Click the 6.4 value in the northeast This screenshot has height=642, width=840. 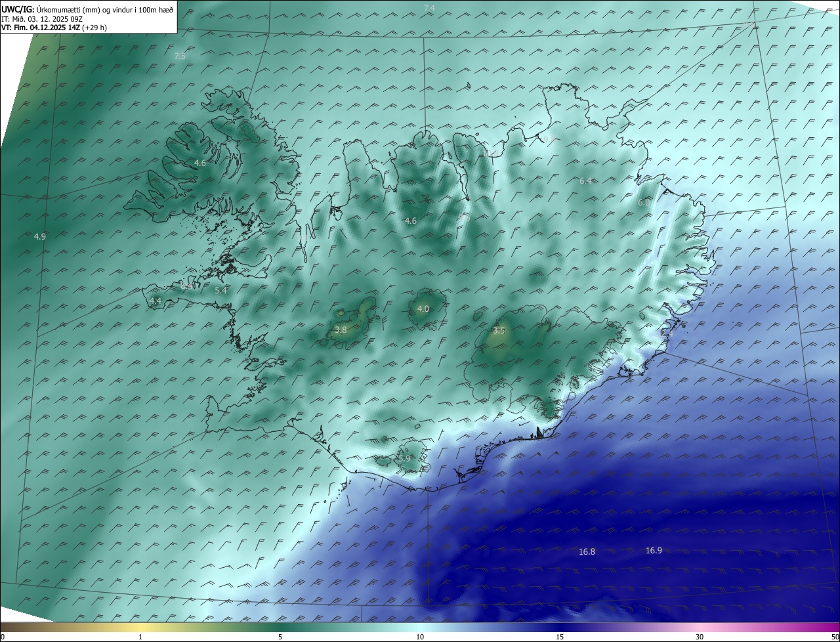(585, 181)
